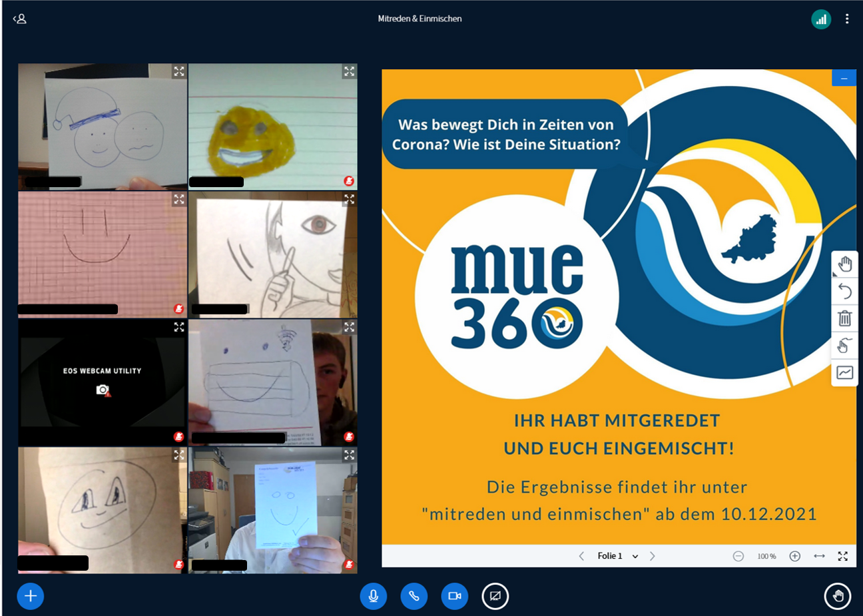This screenshot has height=616, width=863.
Task: Fullscreen the office smiley paper webcam
Action: (350, 455)
